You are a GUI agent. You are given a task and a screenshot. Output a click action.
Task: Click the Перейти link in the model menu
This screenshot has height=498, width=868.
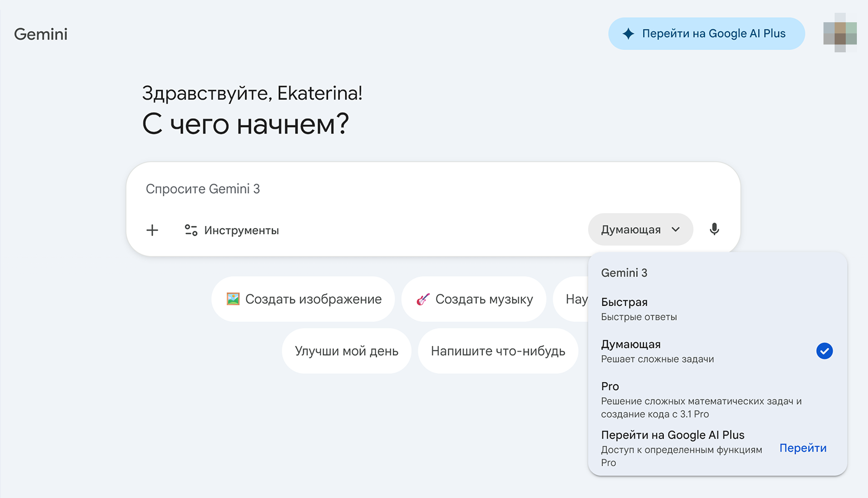coord(803,448)
